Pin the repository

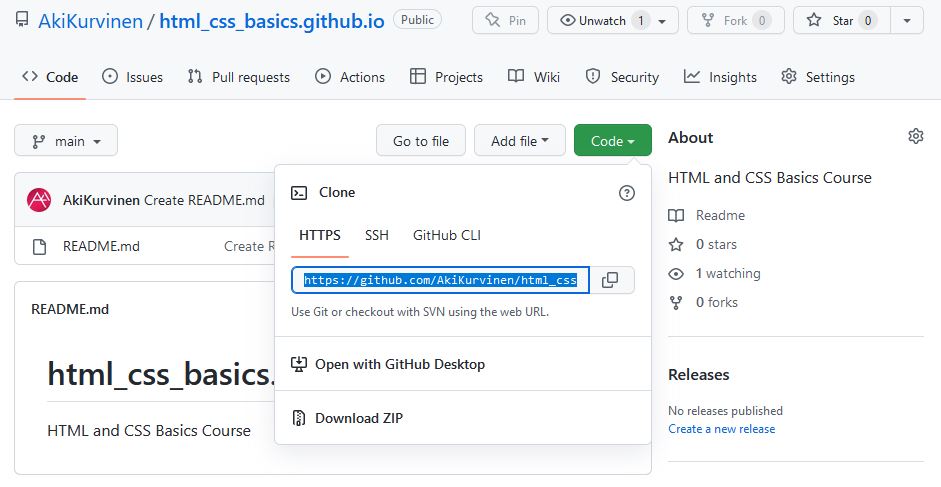click(505, 20)
